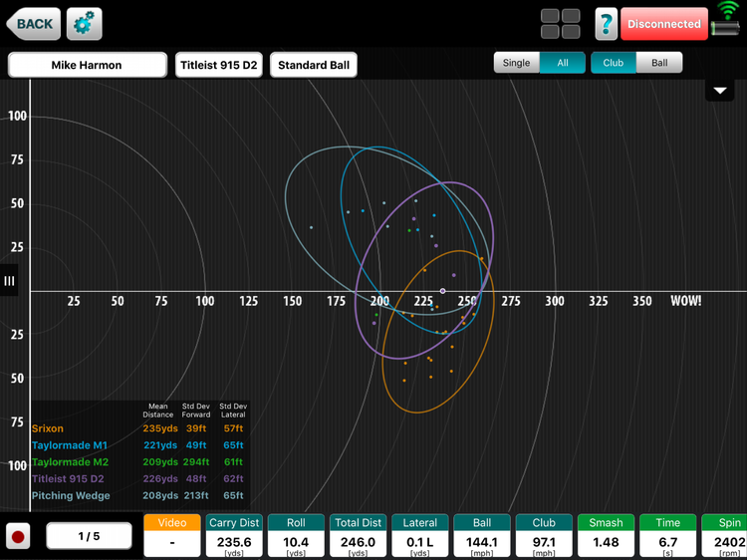747x560 pixels.
Task: Select the Carry Dist data tile
Action: [x=234, y=535]
